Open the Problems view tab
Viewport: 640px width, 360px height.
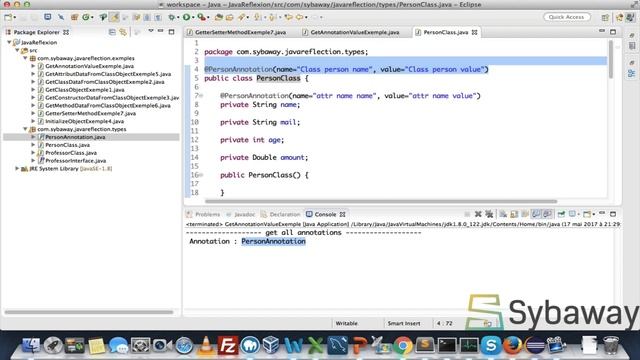tap(203, 214)
